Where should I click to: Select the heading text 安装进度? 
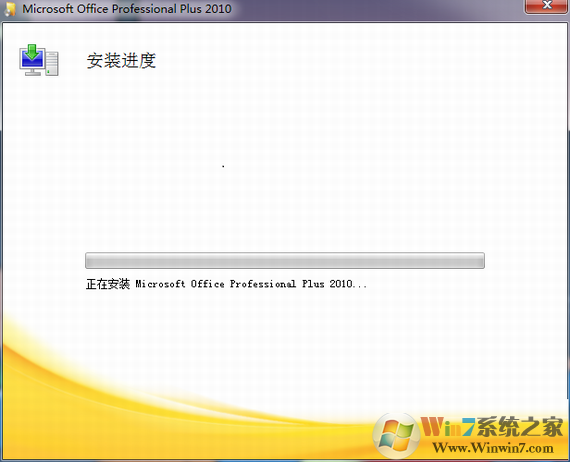121,61
